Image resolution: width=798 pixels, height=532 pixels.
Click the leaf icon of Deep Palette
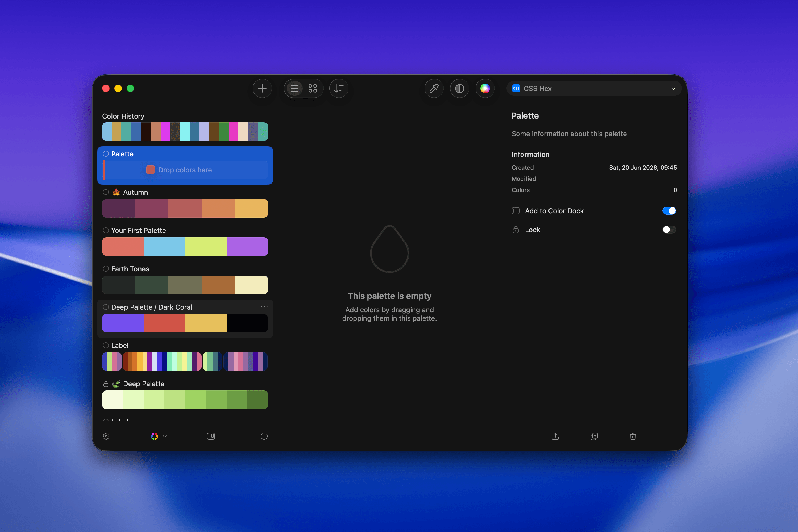click(116, 384)
